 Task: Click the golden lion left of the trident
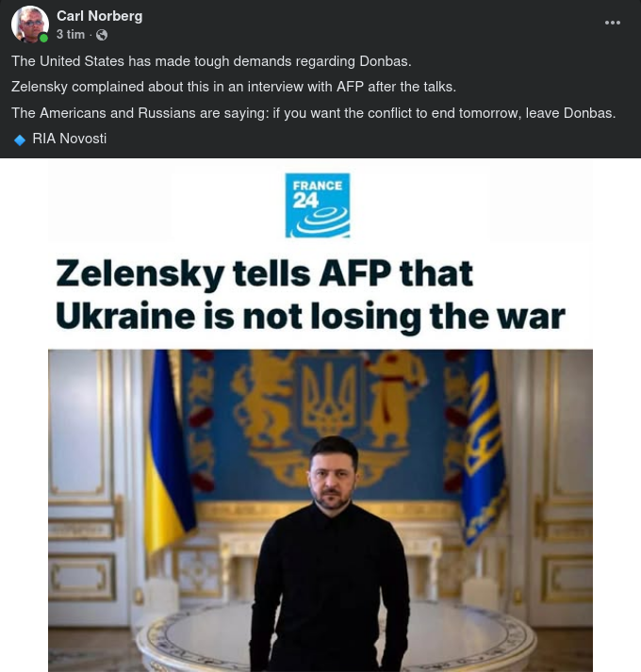coord(257,401)
